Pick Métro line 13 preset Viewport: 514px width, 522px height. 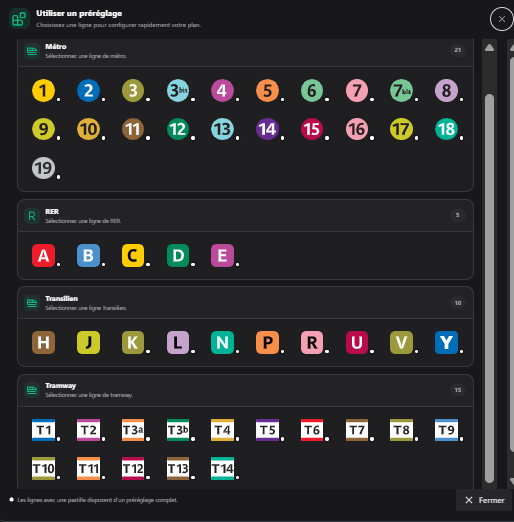(x=222, y=129)
